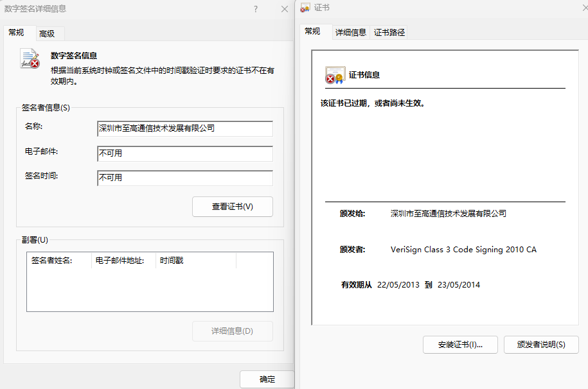Click the 副署(U) group label
The height and width of the screenshot is (389, 588).
click(x=35, y=240)
